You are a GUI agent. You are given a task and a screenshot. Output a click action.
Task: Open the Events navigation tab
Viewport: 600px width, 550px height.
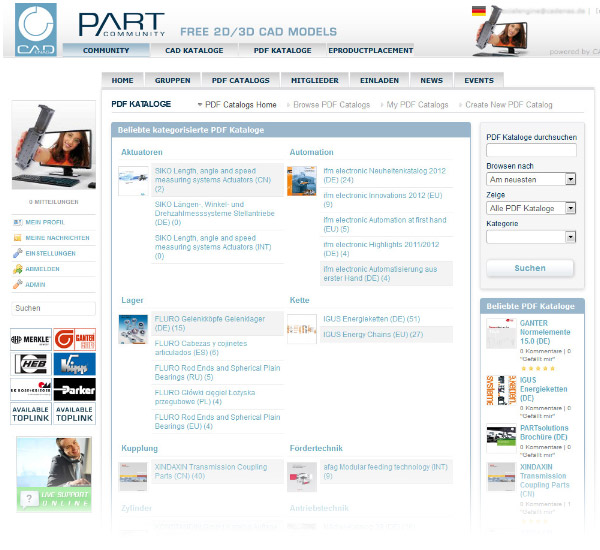tap(479, 80)
